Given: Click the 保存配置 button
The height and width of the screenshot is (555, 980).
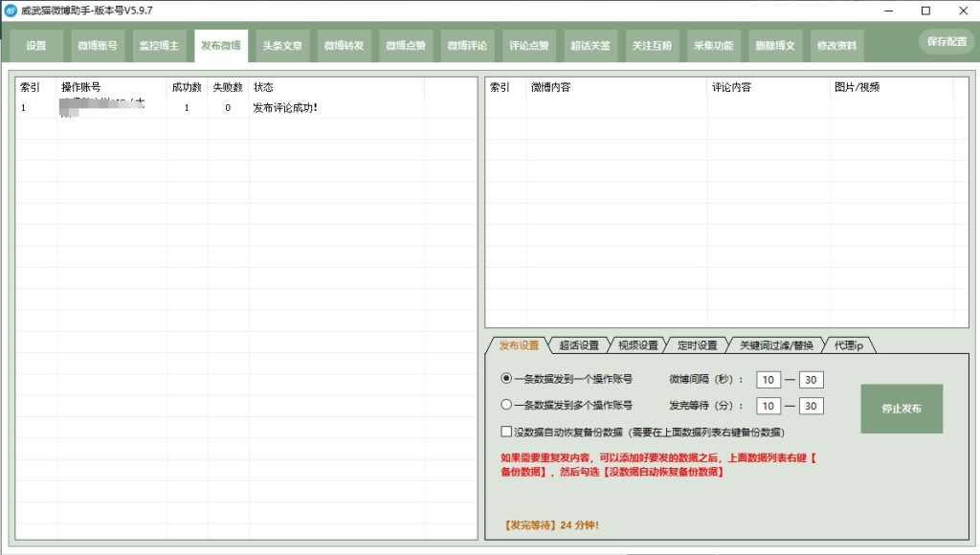Looking at the screenshot, I should (947, 42).
